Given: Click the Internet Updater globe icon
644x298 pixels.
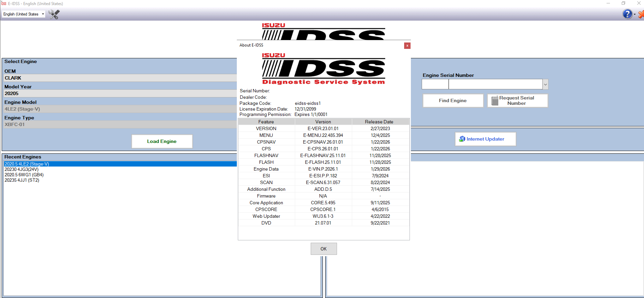Looking at the screenshot, I should click(x=462, y=139).
